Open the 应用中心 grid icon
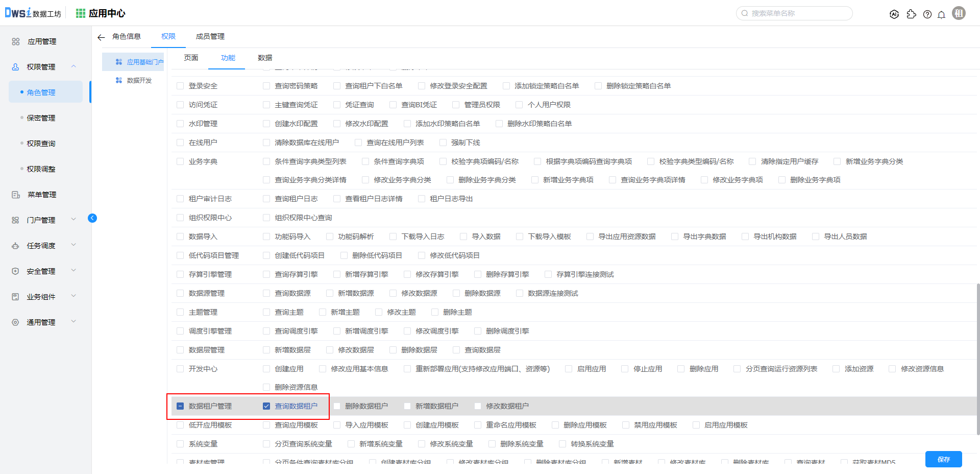 click(81, 13)
